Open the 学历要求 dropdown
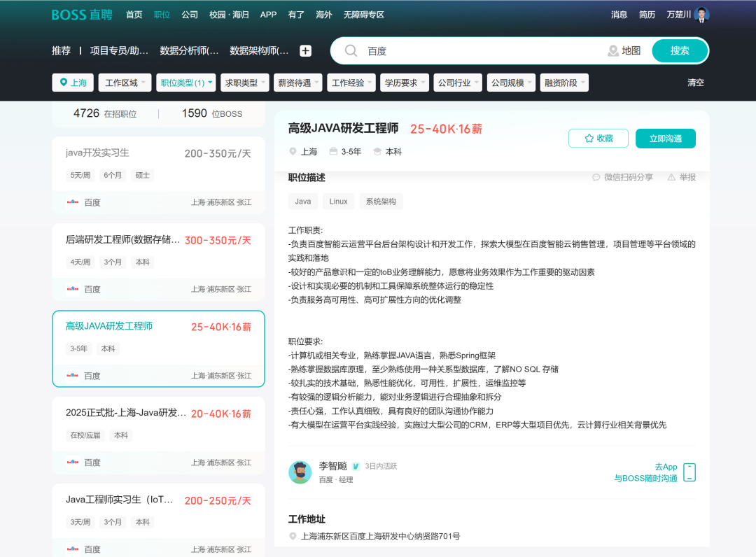The width and height of the screenshot is (756, 557). [x=404, y=83]
